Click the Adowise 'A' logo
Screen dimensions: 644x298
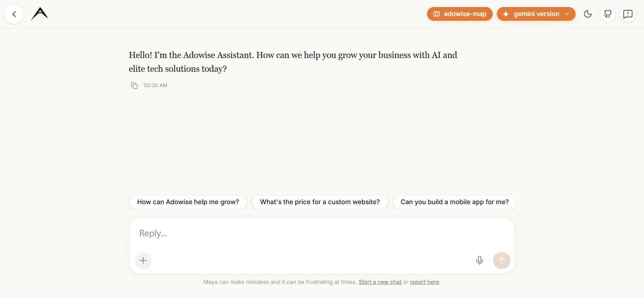coord(40,14)
